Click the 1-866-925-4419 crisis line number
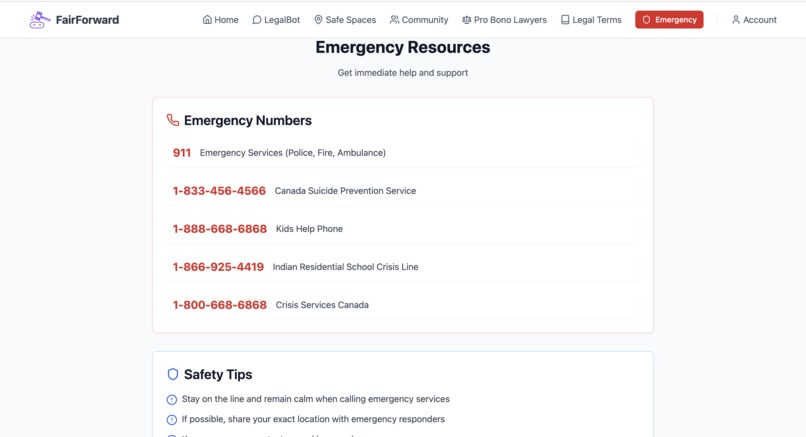 tap(218, 267)
